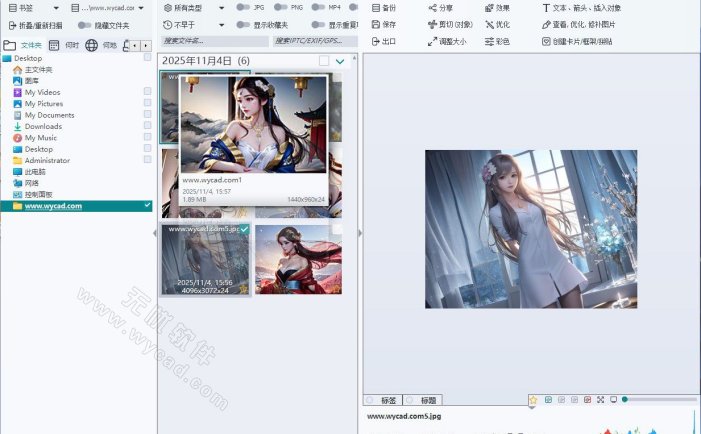Click 折叠/重新扫描 collapse and rescan
This screenshot has width=701, height=434.
tap(36, 25)
